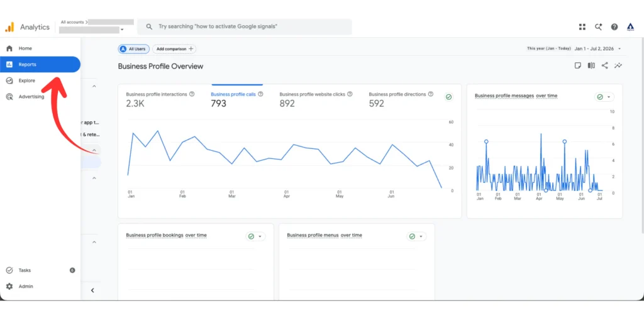Click the search field

(x=245, y=26)
